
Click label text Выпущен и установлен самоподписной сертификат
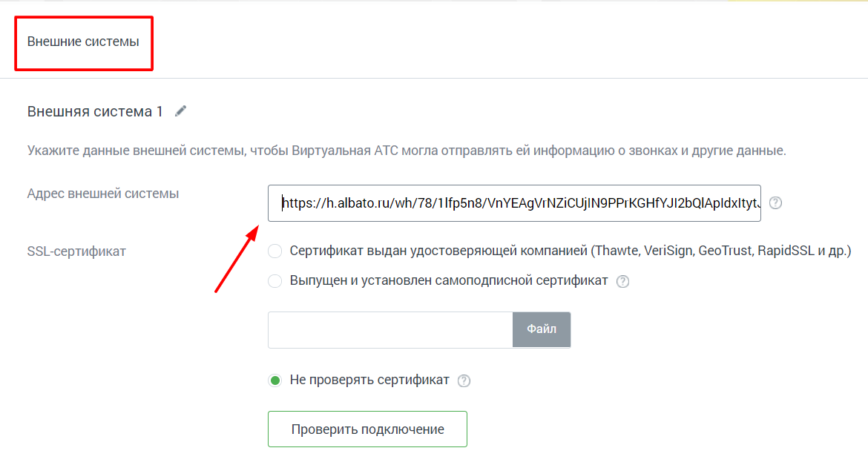click(449, 281)
